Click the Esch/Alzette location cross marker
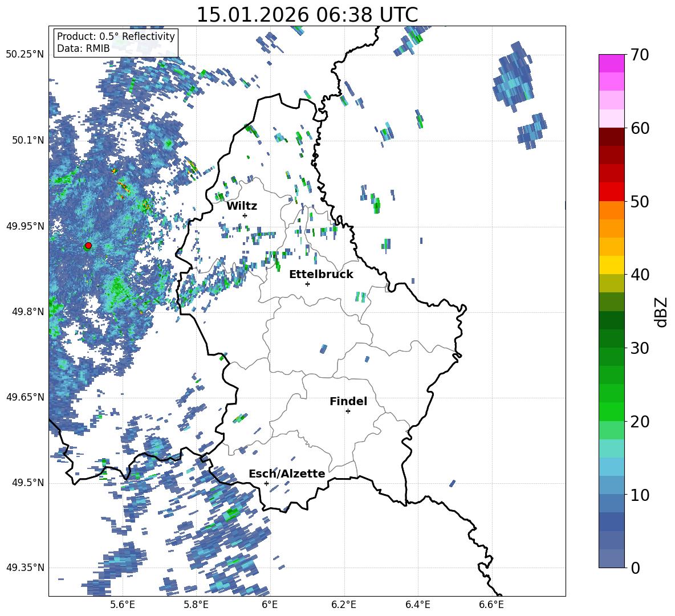 coord(266,483)
